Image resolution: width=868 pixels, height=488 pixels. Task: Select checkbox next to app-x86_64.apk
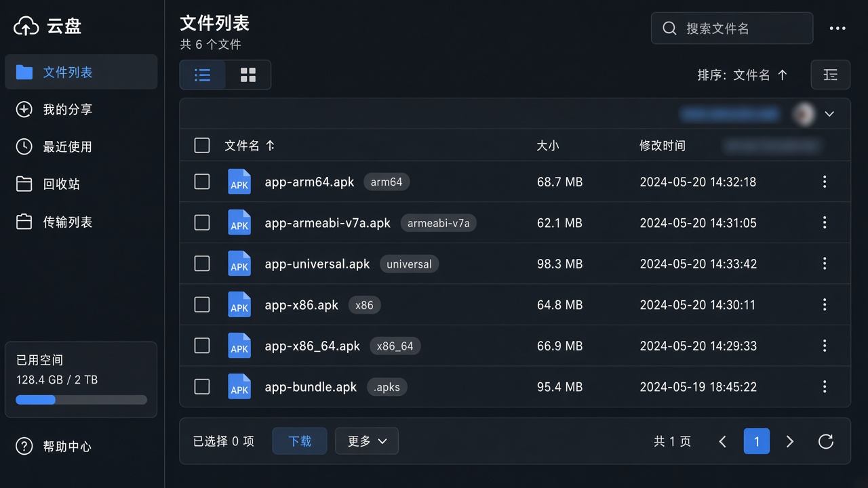coord(202,346)
